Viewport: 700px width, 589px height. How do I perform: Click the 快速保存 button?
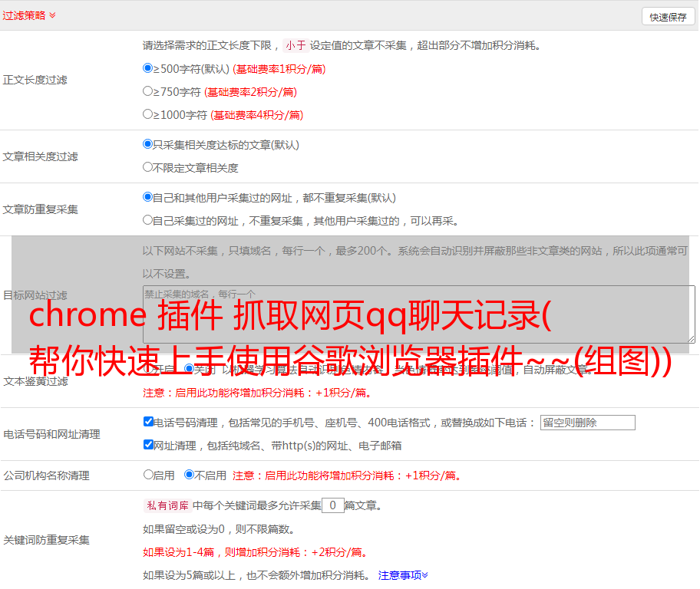click(x=669, y=17)
